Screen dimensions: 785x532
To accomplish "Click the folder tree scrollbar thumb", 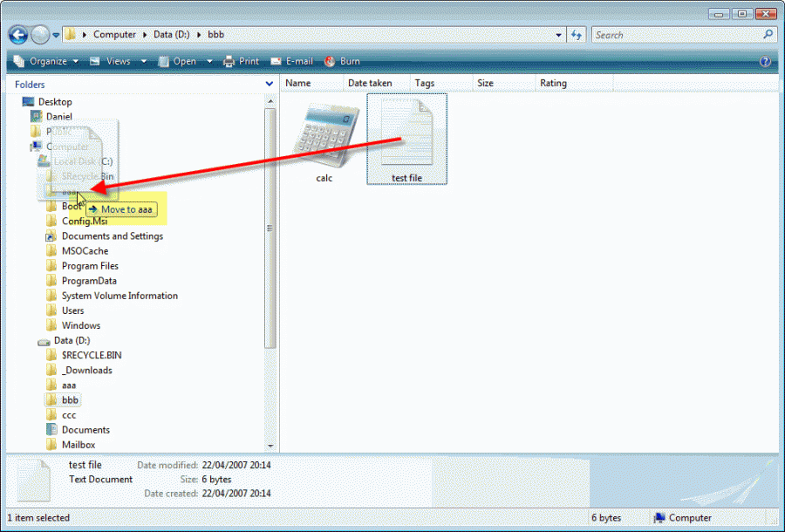I will pyautogui.click(x=270, y=228).
